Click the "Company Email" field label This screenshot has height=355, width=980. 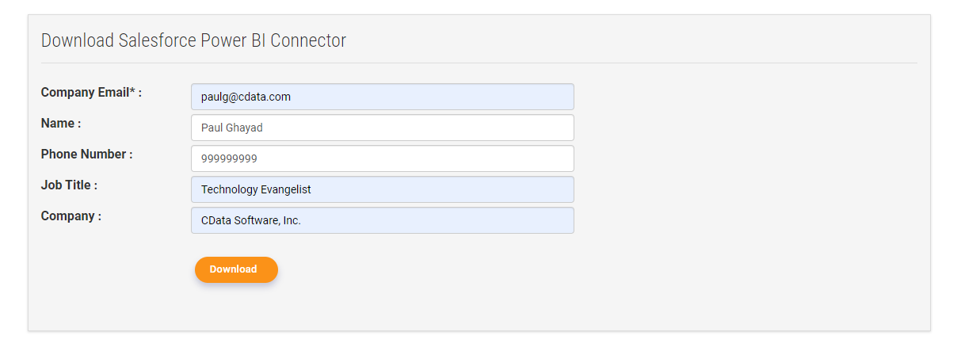click(x=84, y=93)
